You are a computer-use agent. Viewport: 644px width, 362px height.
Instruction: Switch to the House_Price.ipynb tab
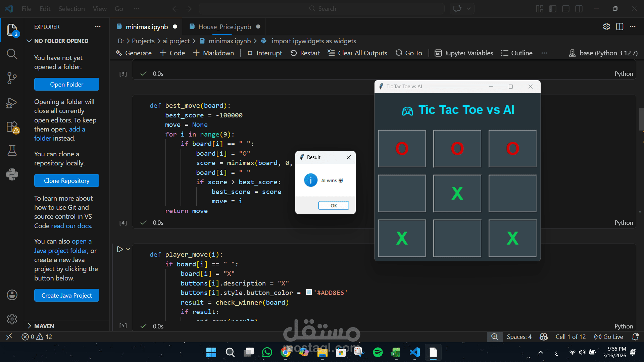tap(224, 27)
